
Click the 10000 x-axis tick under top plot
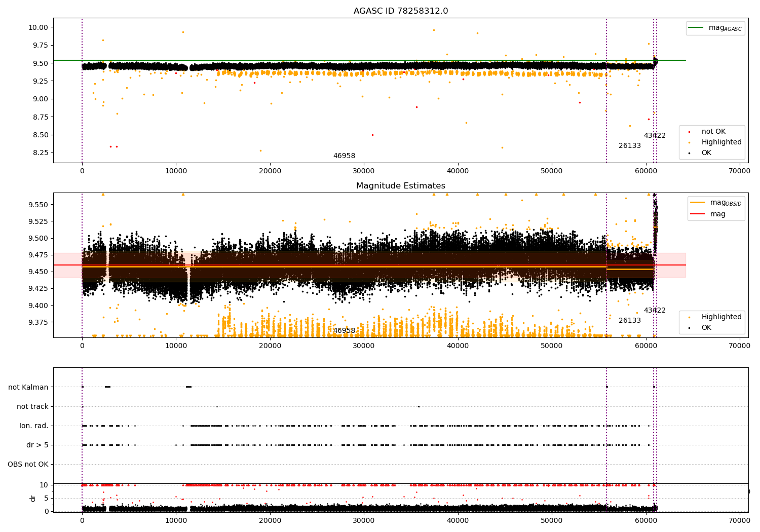(x=176, y=171)
